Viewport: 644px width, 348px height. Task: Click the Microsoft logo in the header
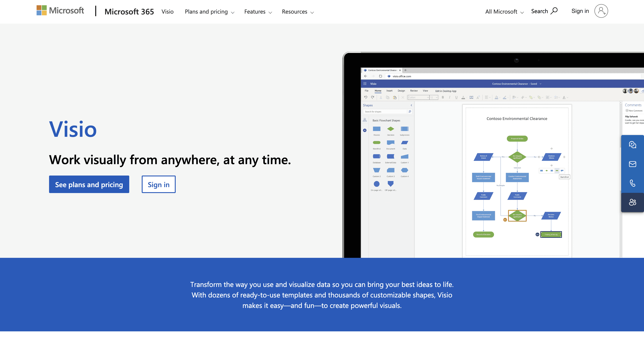[60, 11]
